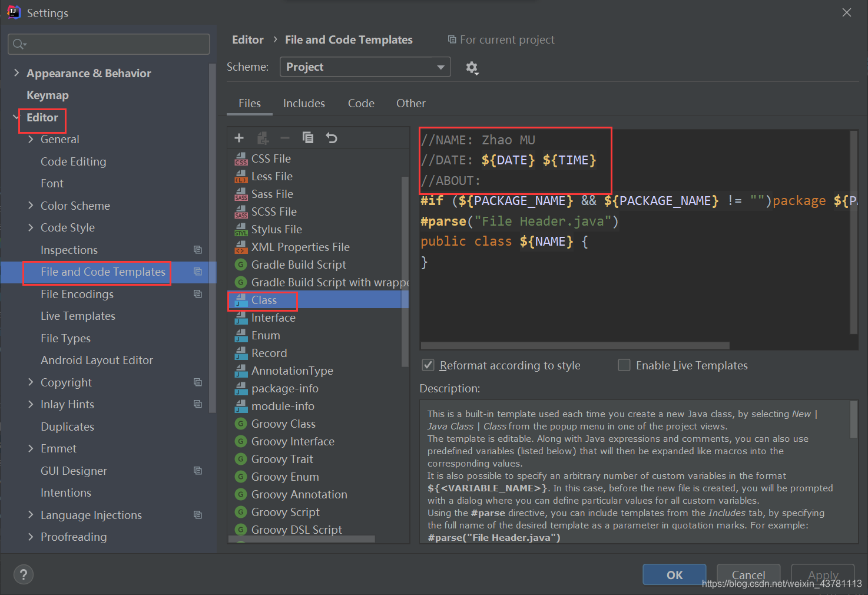Click Groovy Class template icon
This screenshot has height=595, width=868.
[240, 424]
